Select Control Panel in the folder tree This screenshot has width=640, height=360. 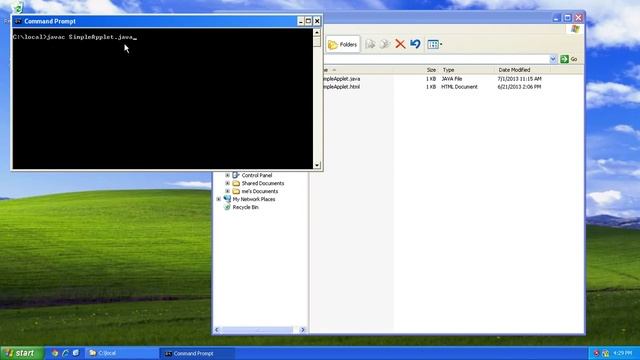pos(257,175)
